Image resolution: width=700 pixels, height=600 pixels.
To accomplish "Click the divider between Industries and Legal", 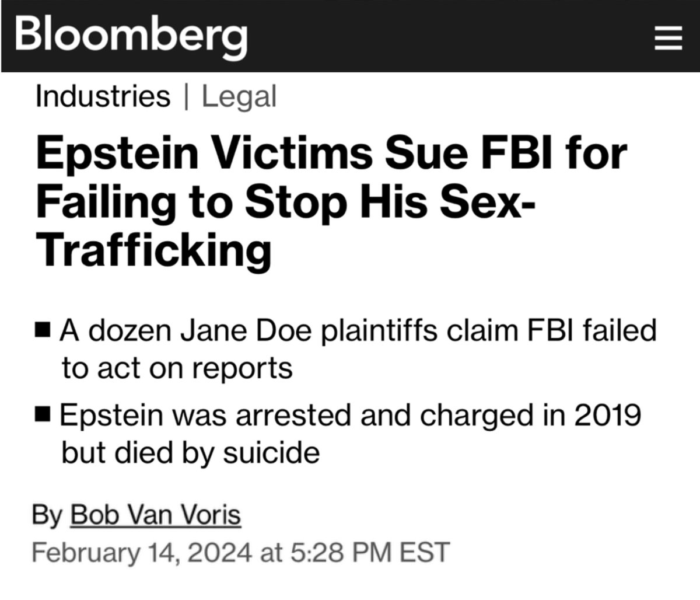I will [186, 97].
